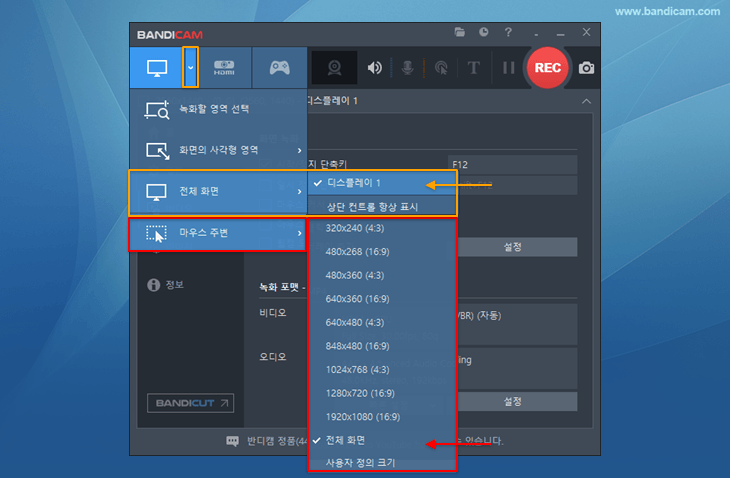Choose 848x480 (16:9) size
The width and height of the screenshot is (730, 478).
pos(382,346)
